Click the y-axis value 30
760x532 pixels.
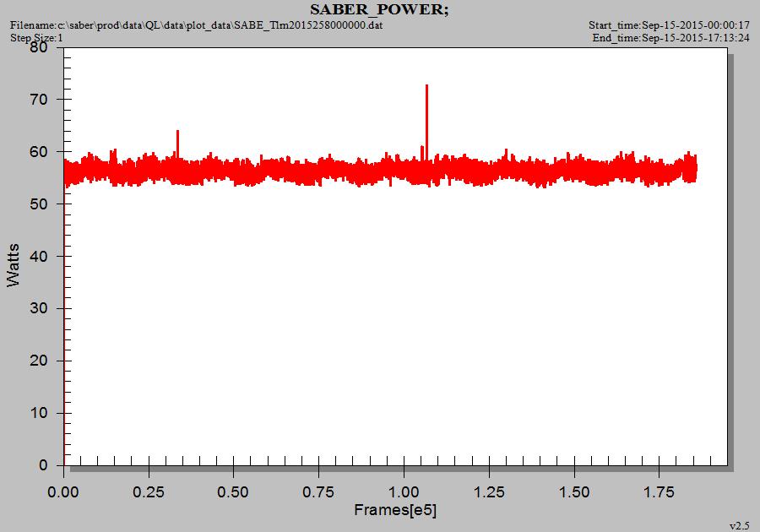(x=38, y=308)
